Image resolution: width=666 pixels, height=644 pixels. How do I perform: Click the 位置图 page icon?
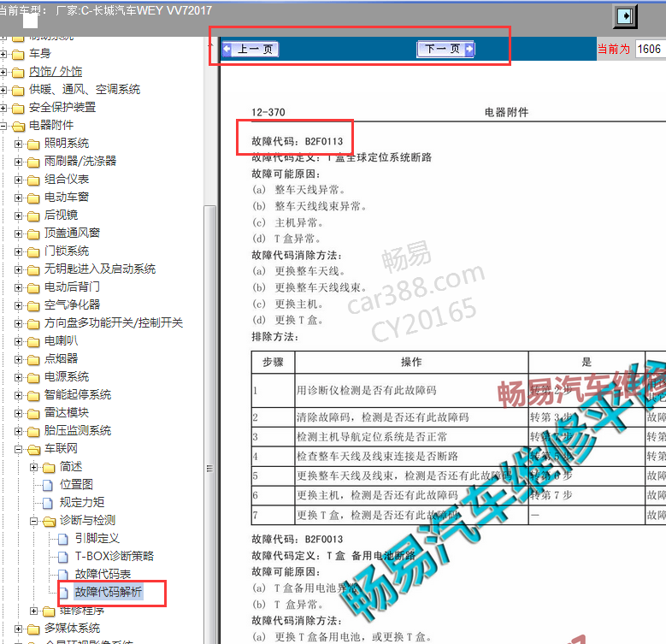click(48, 485)
